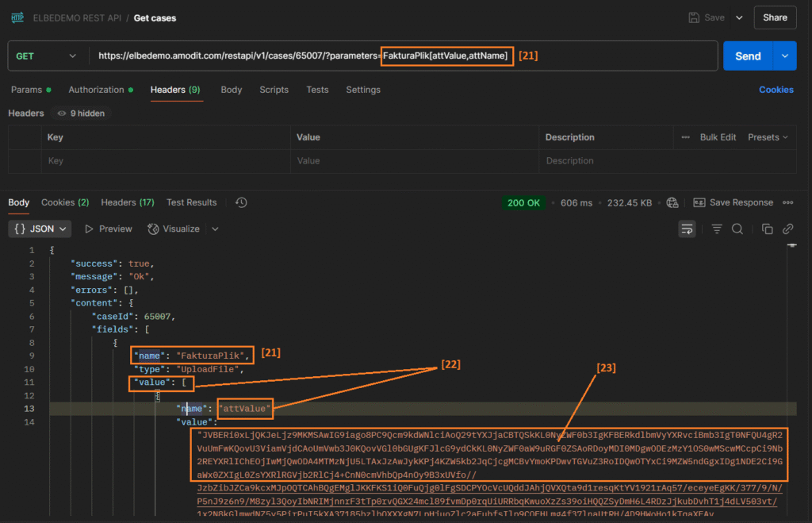812x523 pixels.
Task: Click the "attValue" string in JSON
Action: click(x=244, y=409)
